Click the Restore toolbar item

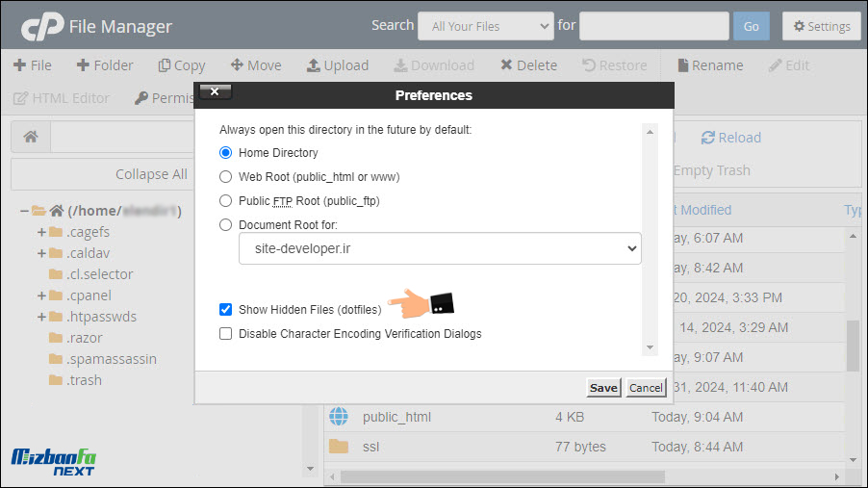click(x=615, y=65)
